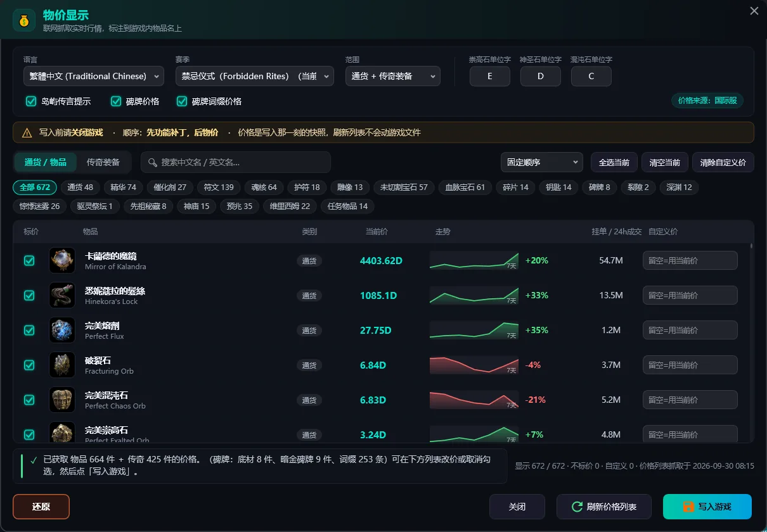Click the Mirror of Kalandra item icon
The width and height of the screenshot is (767, 532).
tap(62, 260)
